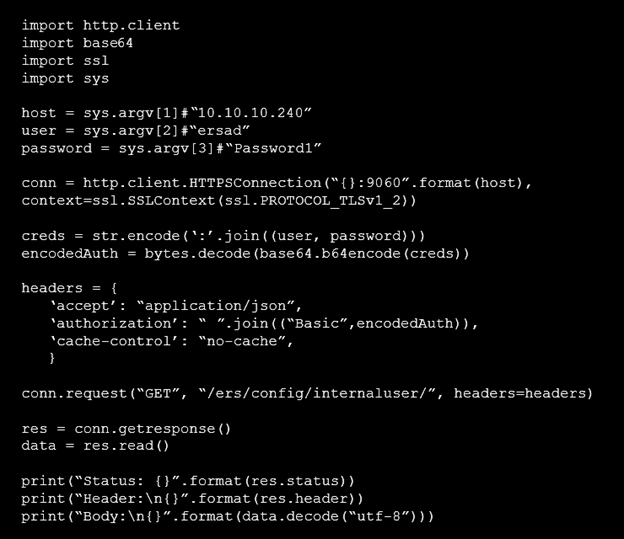
Task: Click the 'import http.client' line
Action: click(101, 26)
